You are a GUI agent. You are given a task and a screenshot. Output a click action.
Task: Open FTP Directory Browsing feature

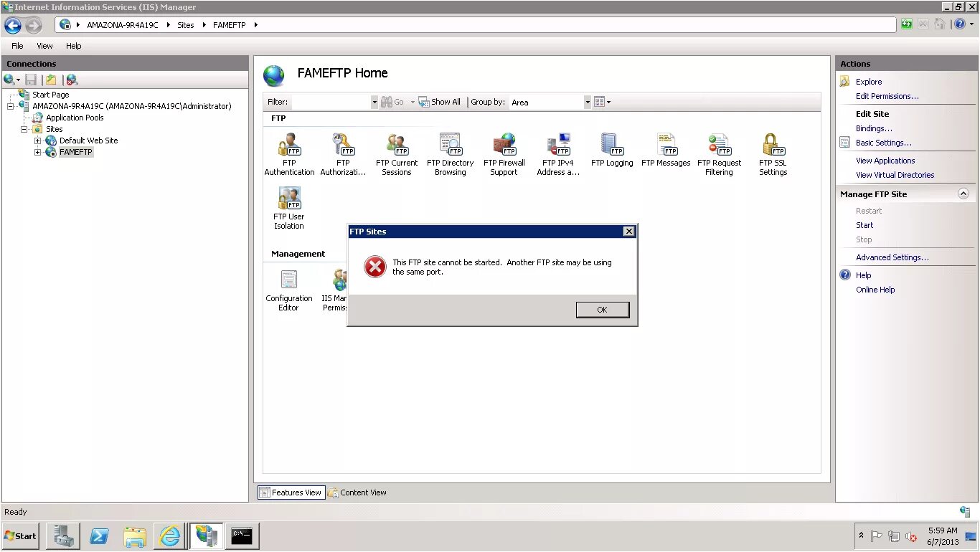451,154
